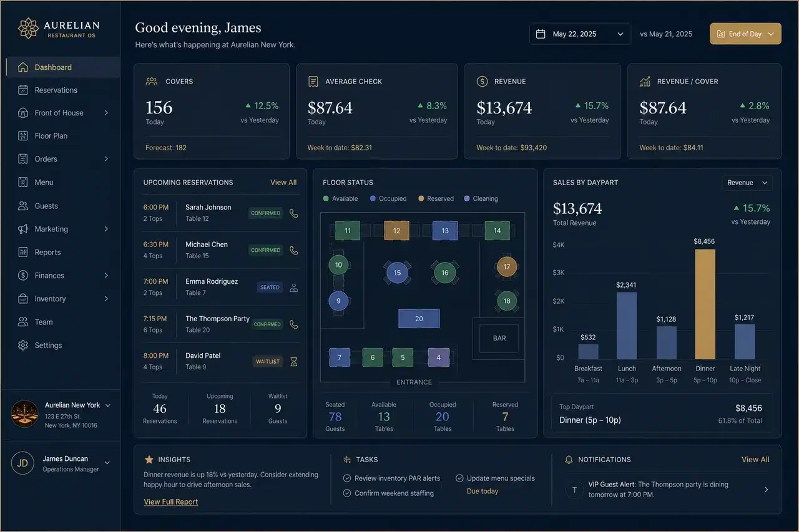799x532 pixels.
Task: Click the Aurelian logo in the sidebar
Action: coord(28,28)
